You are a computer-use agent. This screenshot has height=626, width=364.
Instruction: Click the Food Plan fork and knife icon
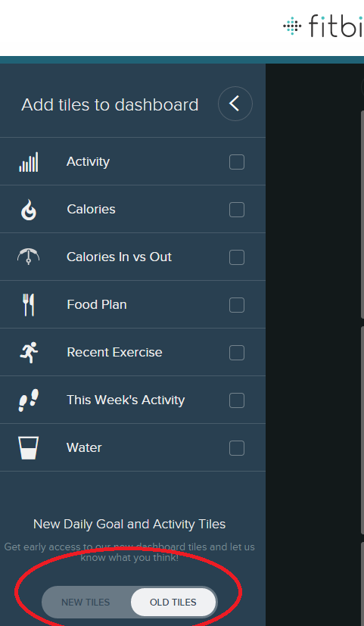coord(28,305)
